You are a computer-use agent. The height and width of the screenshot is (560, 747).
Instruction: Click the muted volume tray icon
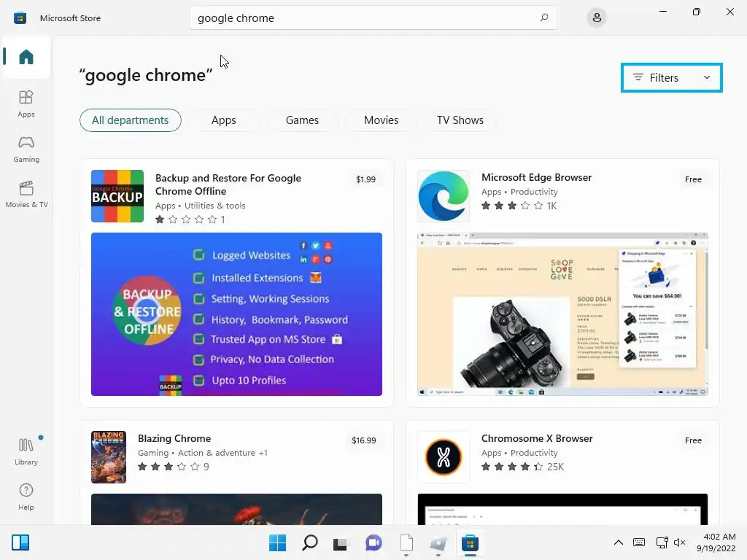pyautogui.click(x=679, y=542)
